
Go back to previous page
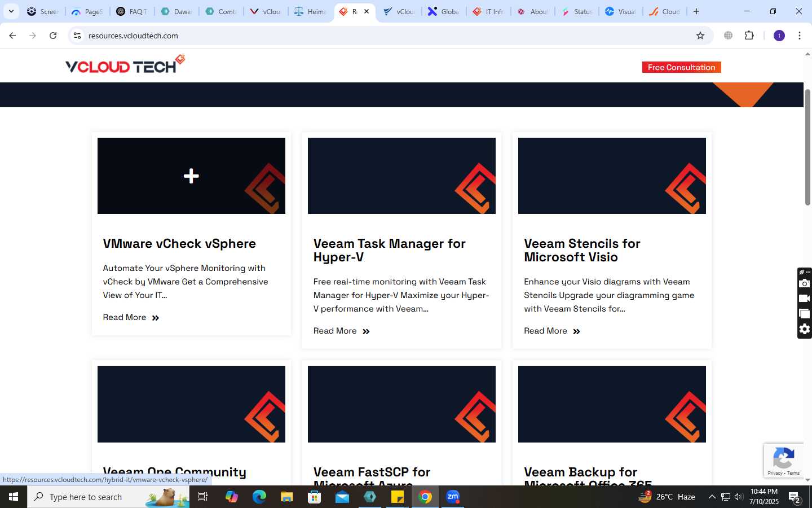click(12, 36)
